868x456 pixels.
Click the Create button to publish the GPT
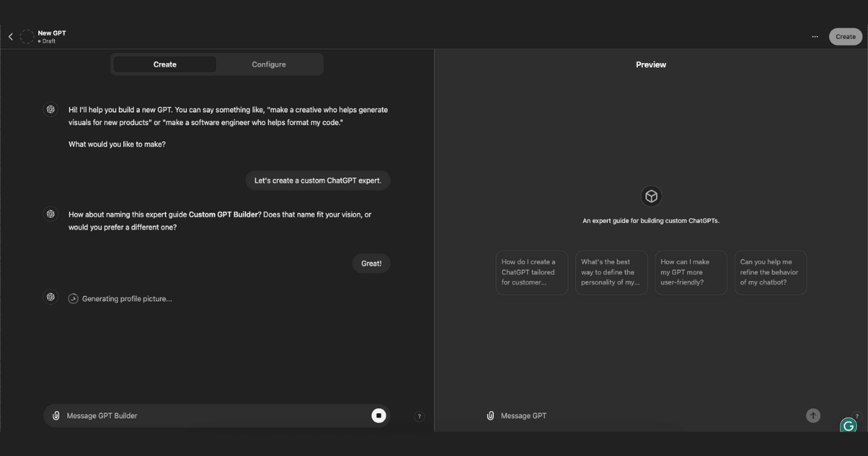tap(845, 36)
